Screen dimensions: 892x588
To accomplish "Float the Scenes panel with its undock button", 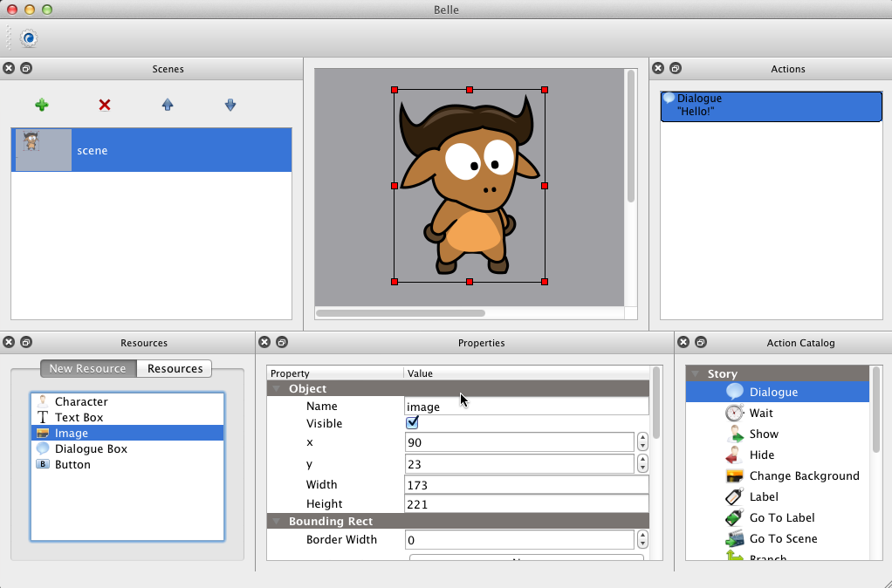I will click(26, 69).
